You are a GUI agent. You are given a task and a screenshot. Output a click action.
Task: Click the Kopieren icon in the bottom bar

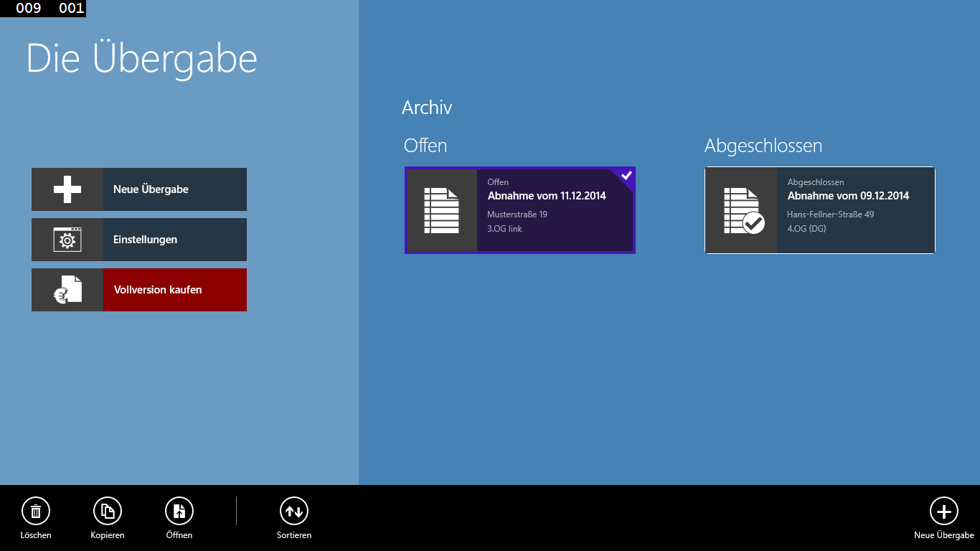tap(108, 512)
